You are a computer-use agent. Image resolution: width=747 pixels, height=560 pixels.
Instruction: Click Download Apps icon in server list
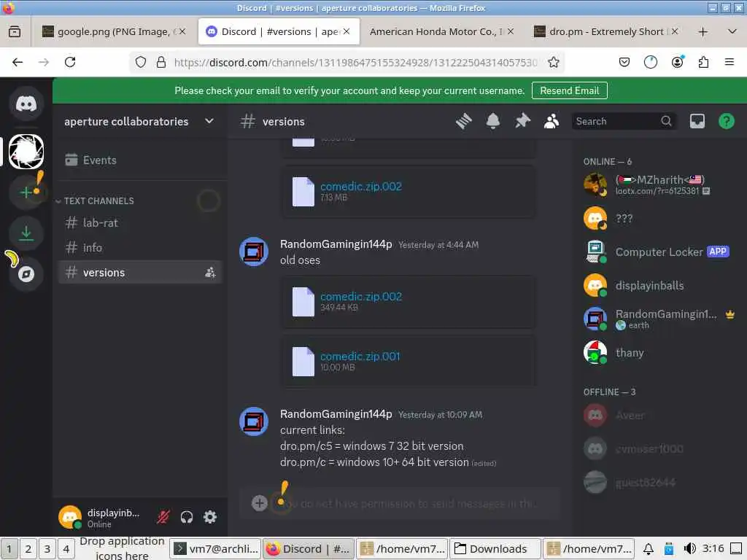pos(26,233)
